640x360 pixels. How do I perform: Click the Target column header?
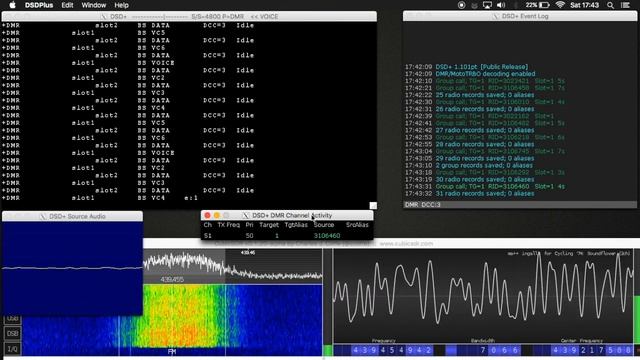[269, 225]
